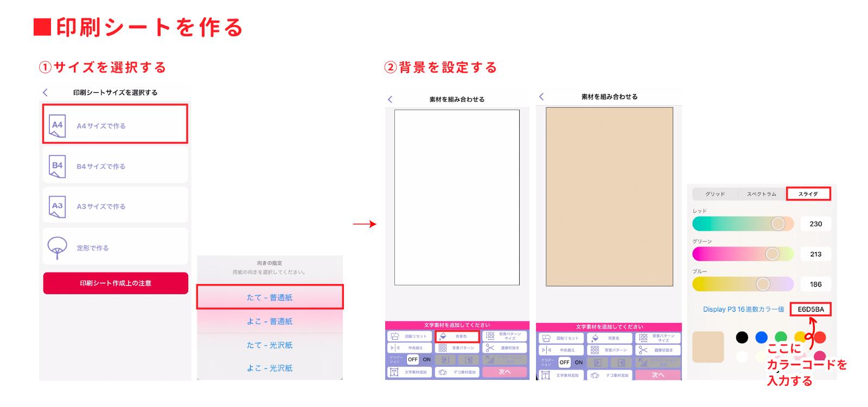Switch to the スライダ tab

pos(808,193)
